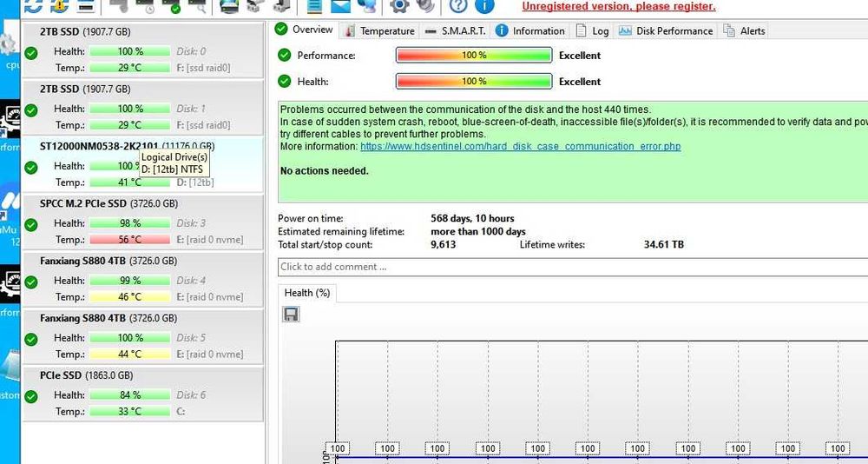Viewport: 868px width, 464px height.
Task: Click the disk test with clock toolbar icon
Action: [145, 5]
